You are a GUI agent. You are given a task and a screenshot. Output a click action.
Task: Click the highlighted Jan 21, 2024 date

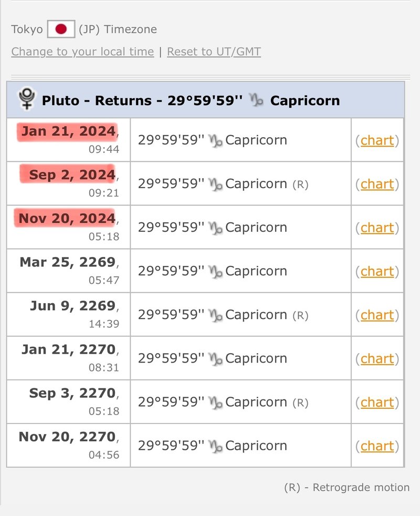(68, 131)
